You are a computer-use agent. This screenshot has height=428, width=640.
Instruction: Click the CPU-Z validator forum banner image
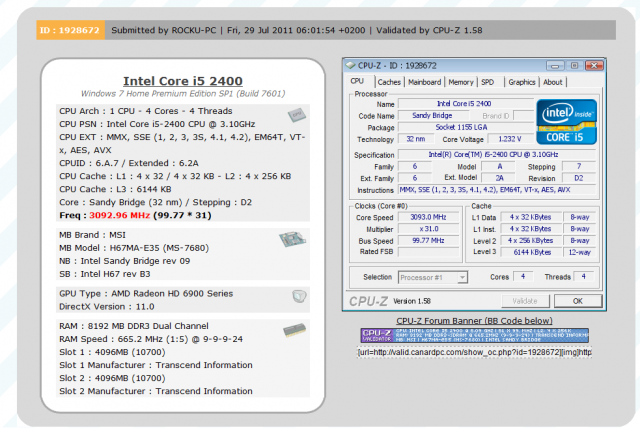[x=474, y=335]
